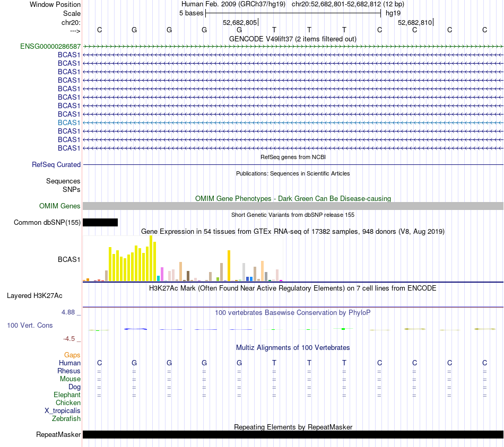The image size is (504, 447).
Task: Click the BCAS1 label beside GTEx chart
Action: tap(69, 260)
